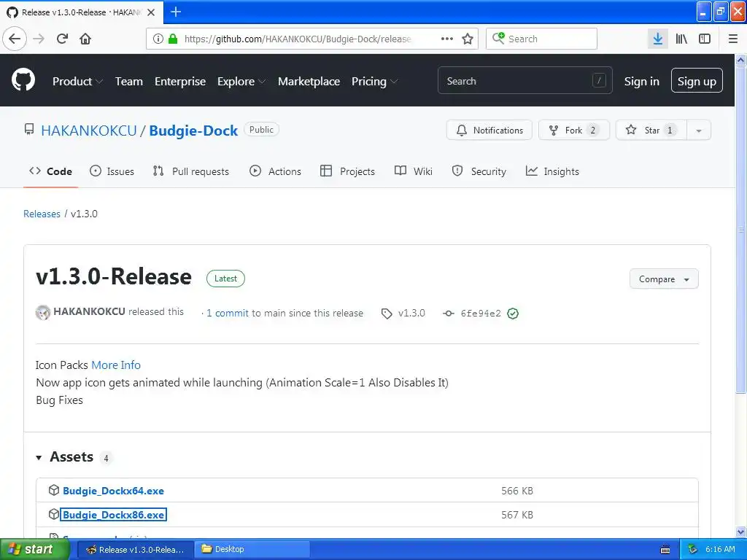Switch to the Code tab
The height and width of the screenshot is (560, 747).
point(50,171)
